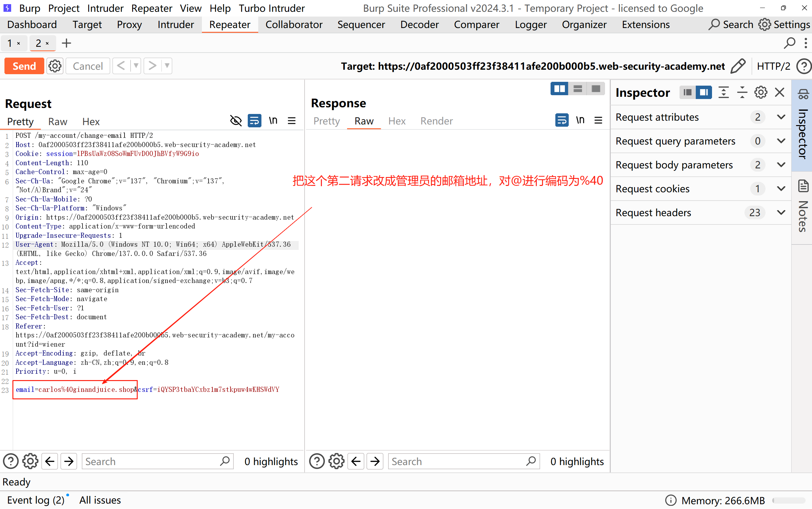
Task: Toggle line wrap icon in Request panel
Action: coord(254,121)
